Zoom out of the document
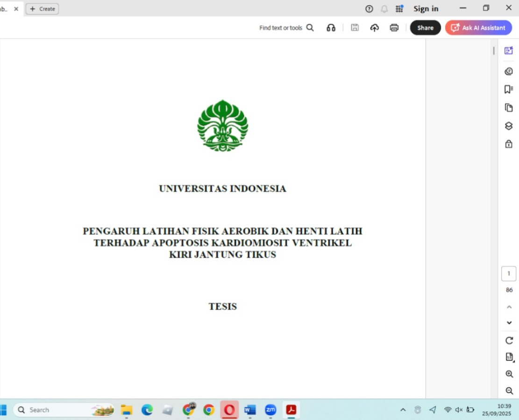 coord(509,391)
